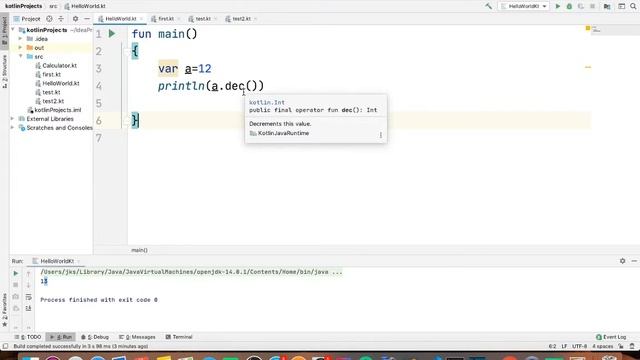Toggle the Favorites side tool window tab
This screenshot has height=360, width=640.
tap(4, 309)
